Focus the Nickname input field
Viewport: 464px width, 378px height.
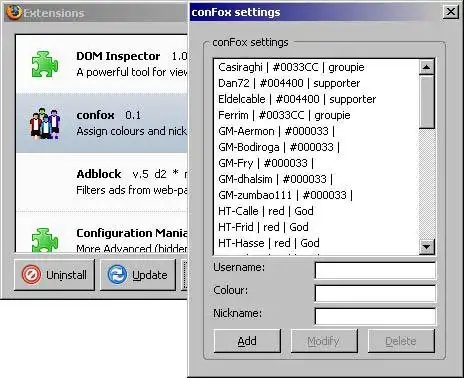point(375,316)
